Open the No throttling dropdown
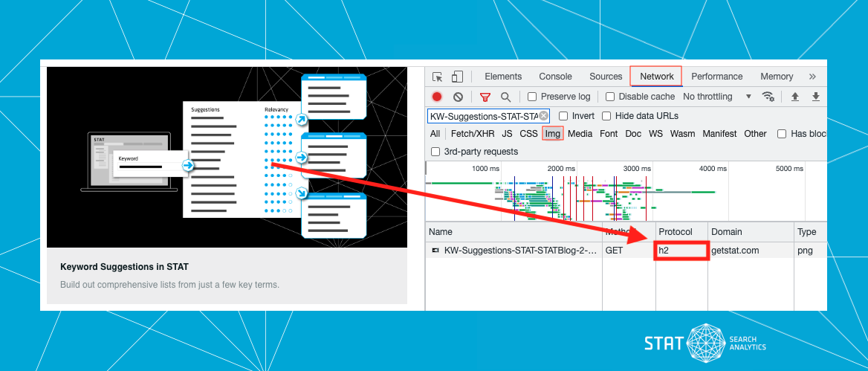This screenshot has width=868, height=371. click(717, 97)
